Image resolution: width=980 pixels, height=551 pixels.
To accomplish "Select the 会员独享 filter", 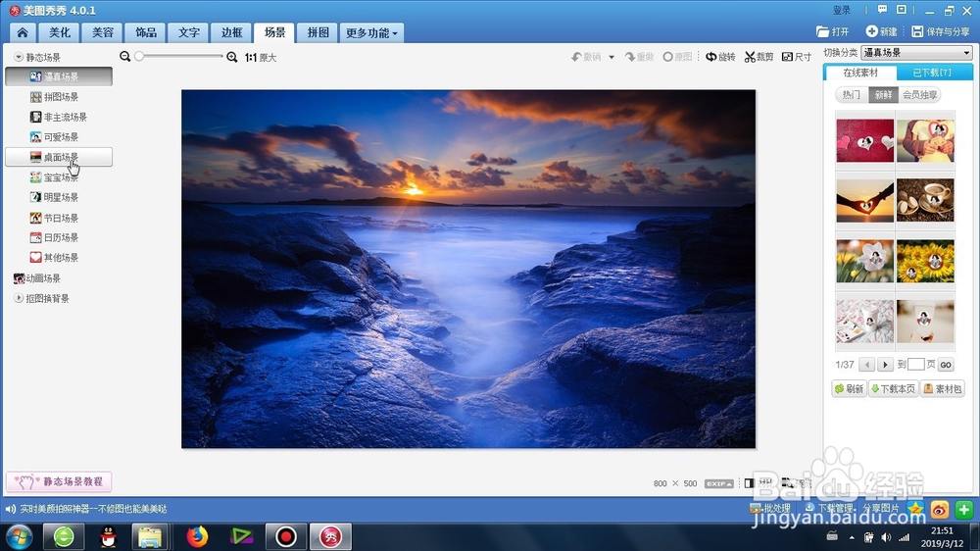I will [x=919, y=94].
